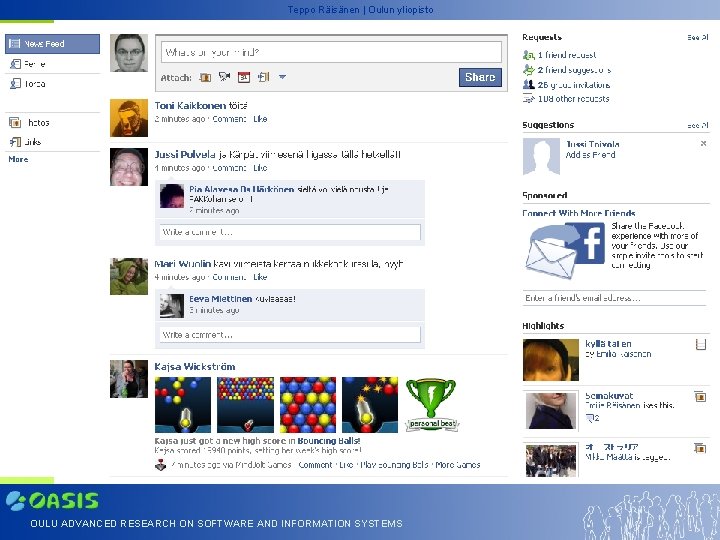Click the What's on your mind box

tap(331, 52)
